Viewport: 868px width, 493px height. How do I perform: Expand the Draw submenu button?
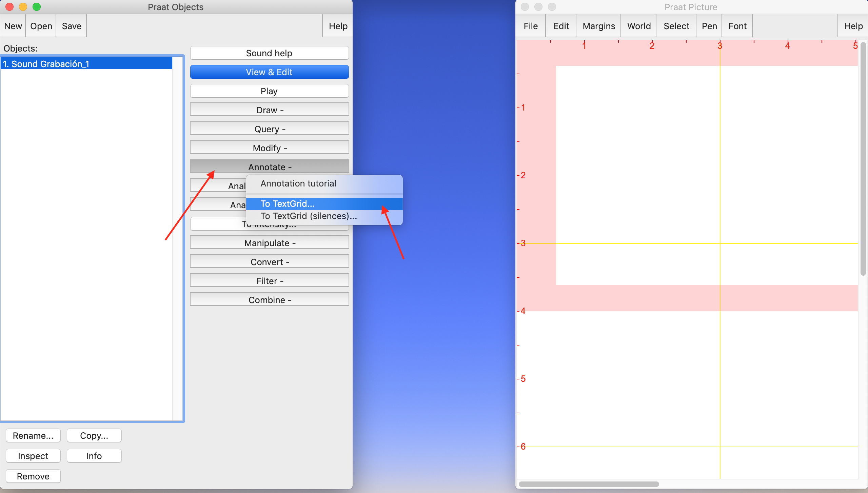coord(269,110)
